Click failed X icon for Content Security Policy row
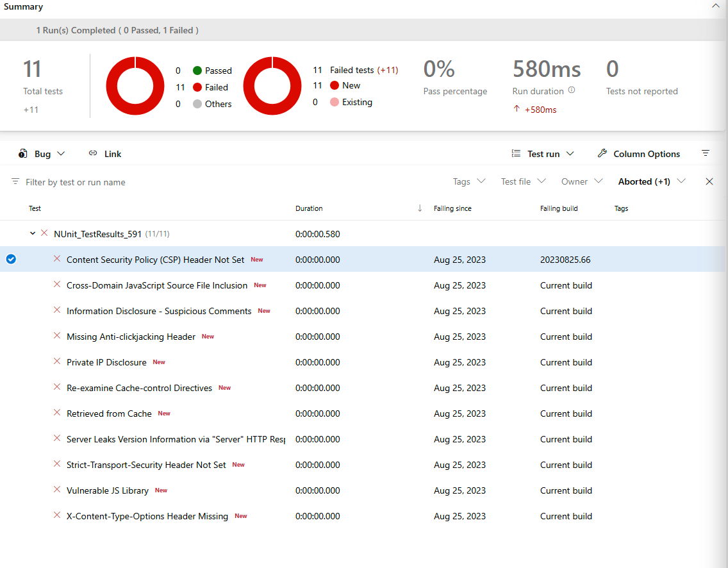 coord(56,258)
